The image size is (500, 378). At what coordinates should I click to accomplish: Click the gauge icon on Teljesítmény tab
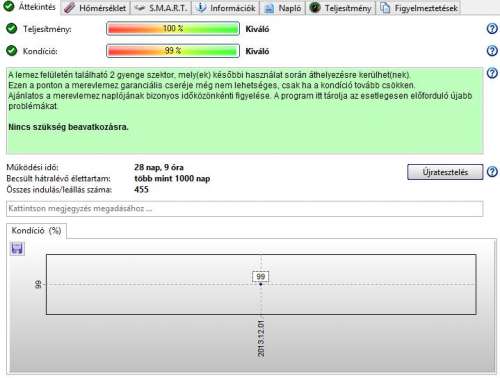click(x=315, y=7)
